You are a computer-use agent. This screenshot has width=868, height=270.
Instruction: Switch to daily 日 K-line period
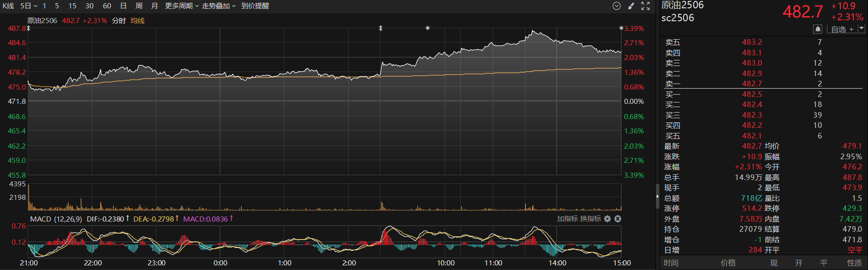coord(123,6)
